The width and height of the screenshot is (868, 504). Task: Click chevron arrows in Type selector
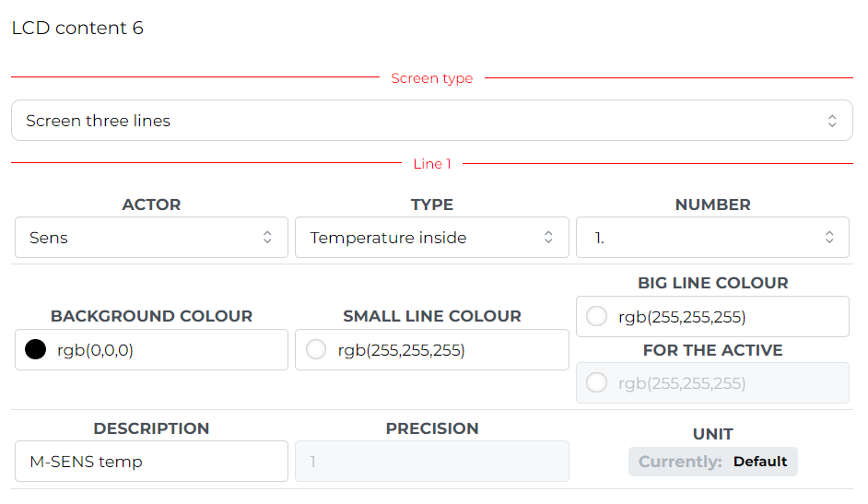pyautogui.click(x=548, y=238)
